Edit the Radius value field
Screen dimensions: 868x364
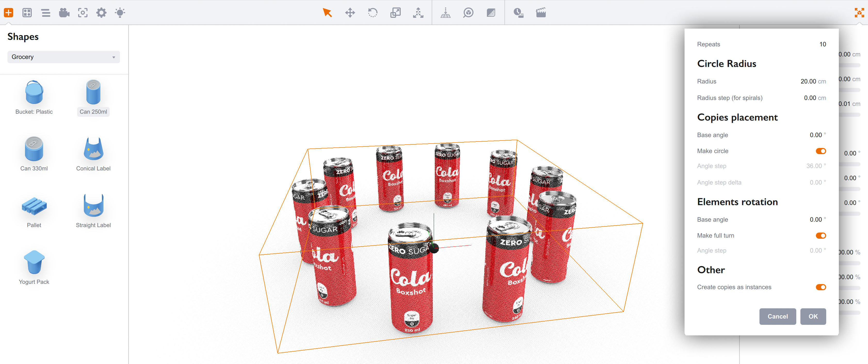tap(808, 81)
